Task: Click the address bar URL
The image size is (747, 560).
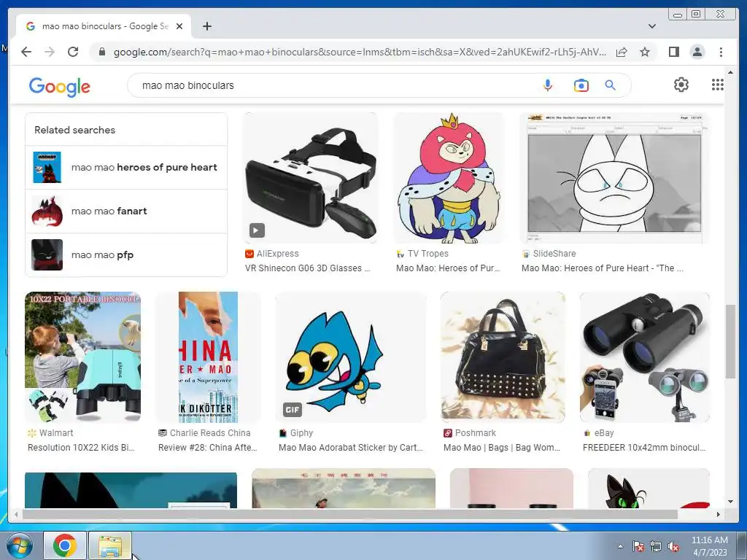Action: [x=360, y=52]
